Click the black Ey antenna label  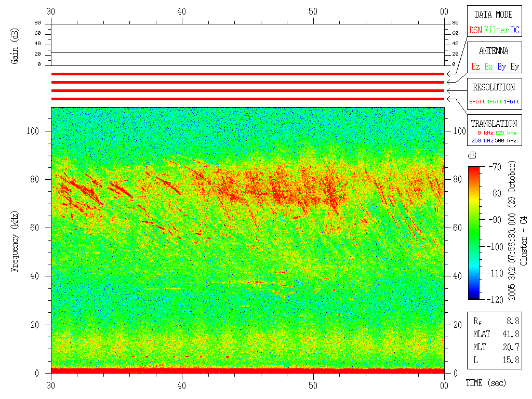pyautogui.click(x=514, y=67)
